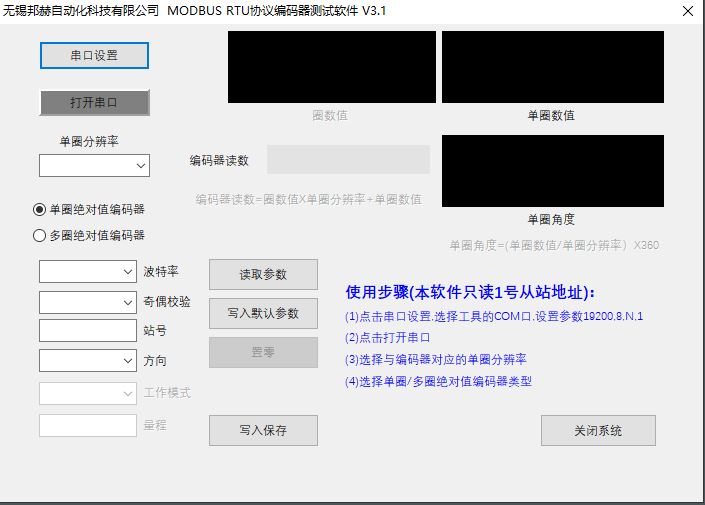
Task: Click the 置零 button
Action: (263, 352)
